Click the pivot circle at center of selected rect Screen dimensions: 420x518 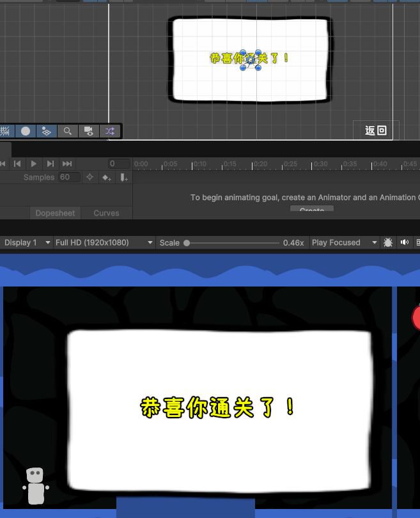point(251,60)
